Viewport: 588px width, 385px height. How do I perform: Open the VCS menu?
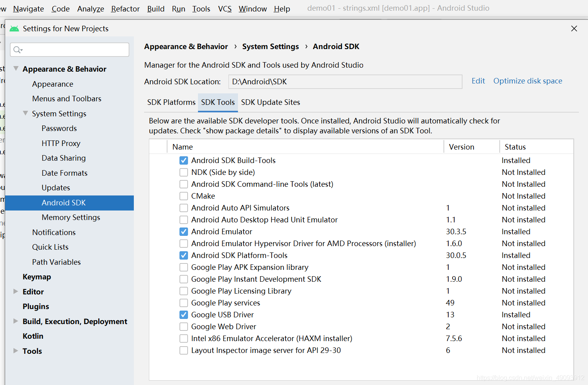tap(225, 9)
